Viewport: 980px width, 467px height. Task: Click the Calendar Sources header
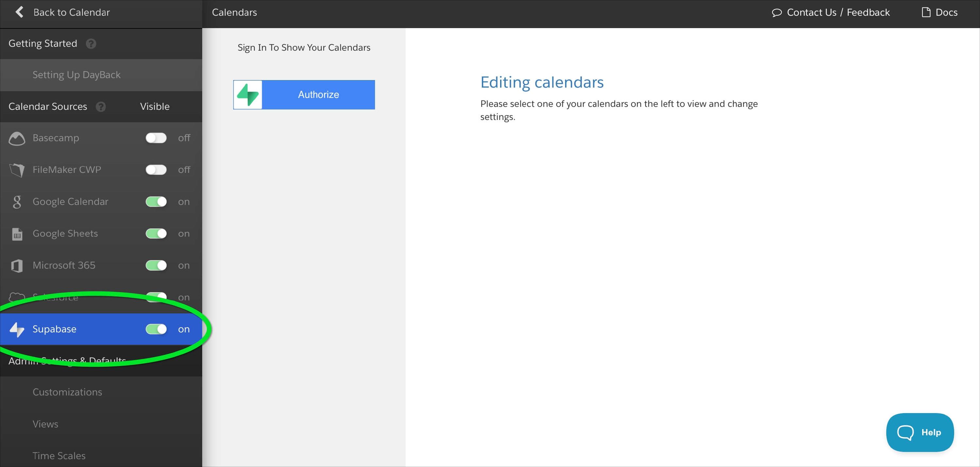coord(48,106)
